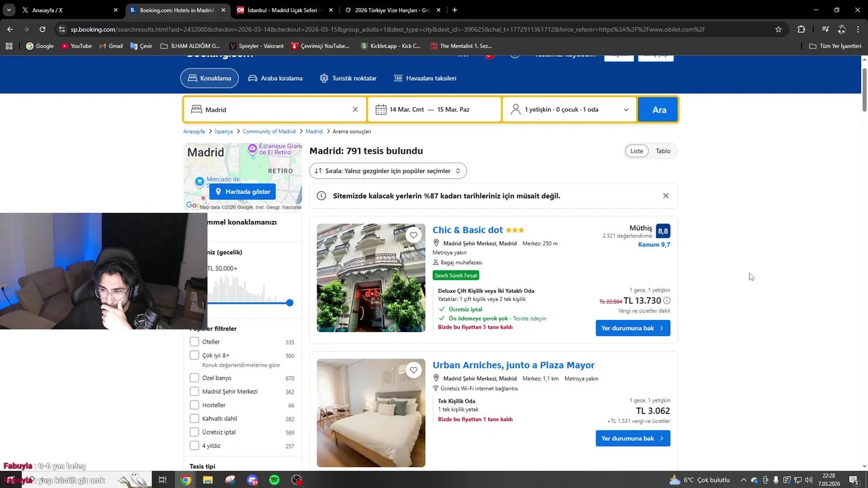Go back to the previous page
This screenshot has height=488, width=868.
tap(9, 29)
